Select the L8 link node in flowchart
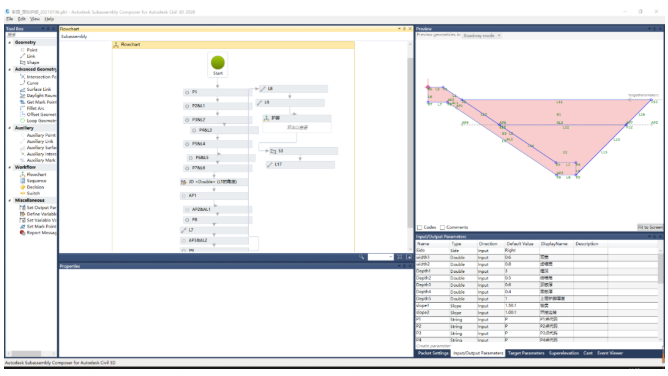This screenshot has height=376, width=668. (x=293, y=89)
